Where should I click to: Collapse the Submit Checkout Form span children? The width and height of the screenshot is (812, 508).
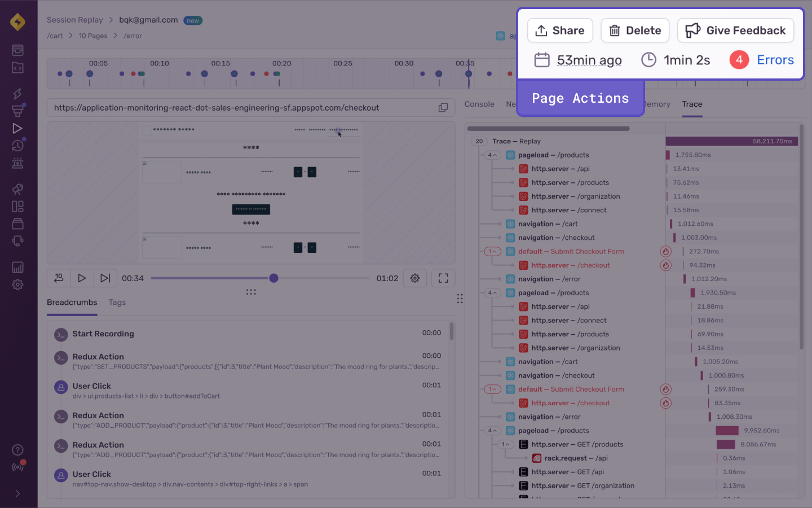tap(492, 251)
